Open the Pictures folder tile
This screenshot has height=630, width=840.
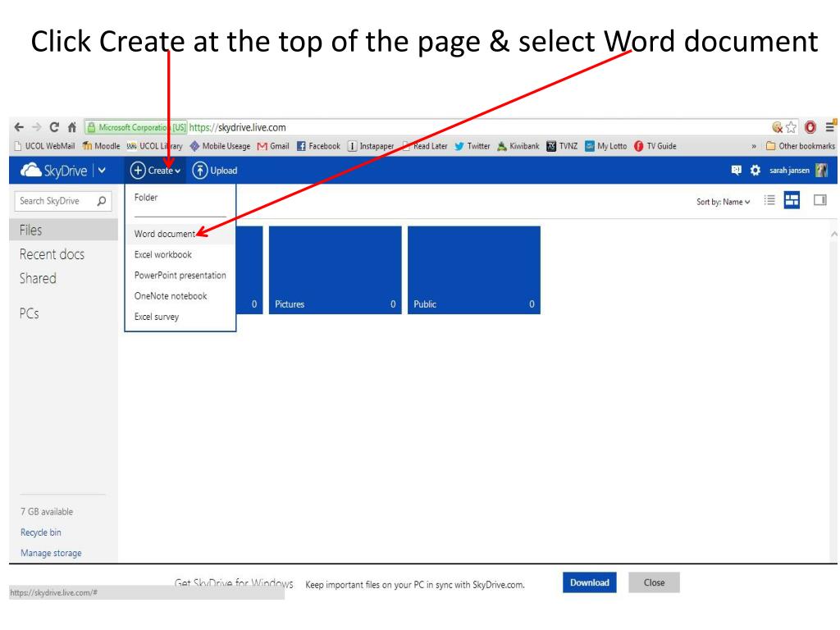[335, 270]
